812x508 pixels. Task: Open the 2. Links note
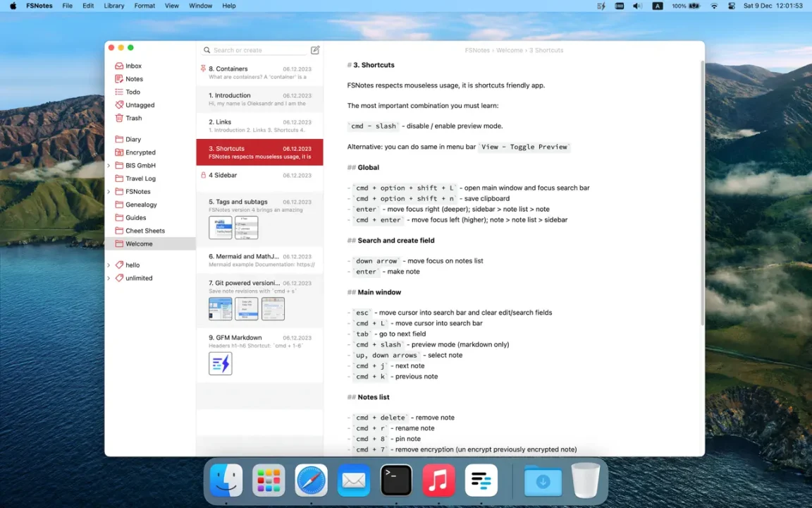click(x=259, y=126)
